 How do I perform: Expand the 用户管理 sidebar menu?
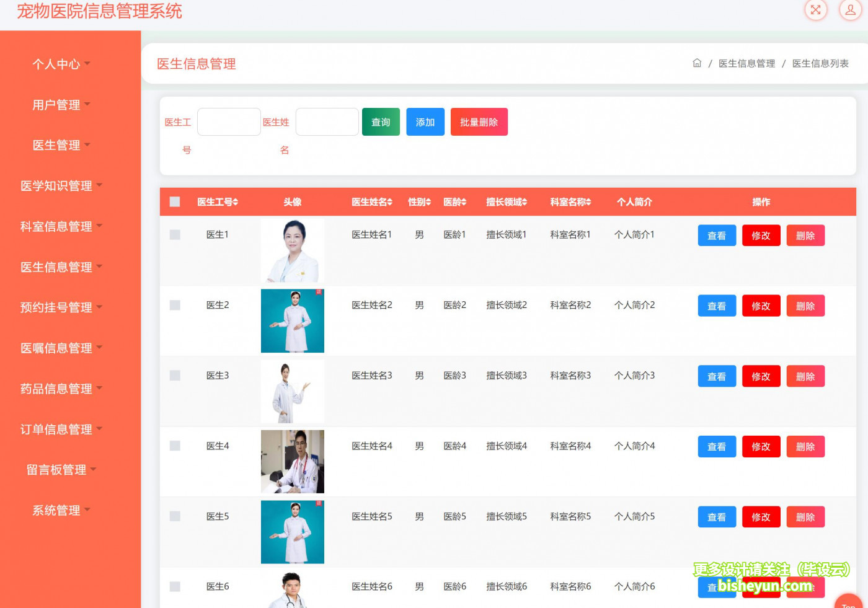tap(61, 105)
